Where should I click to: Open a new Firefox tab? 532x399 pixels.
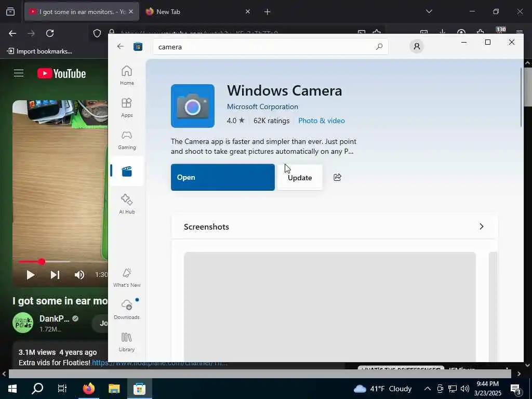pyautogui.click(x=267, y=12)
